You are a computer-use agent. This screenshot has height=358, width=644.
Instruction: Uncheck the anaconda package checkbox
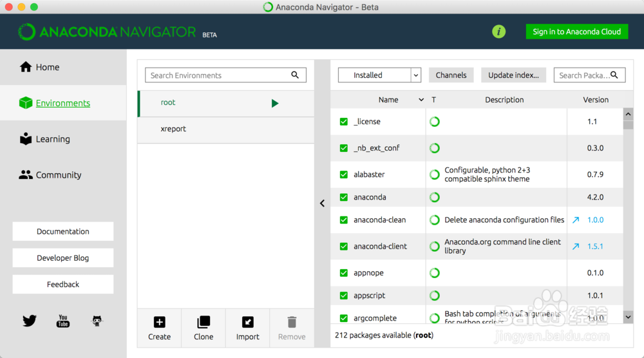pyautogui.click(x=344, y=197)
